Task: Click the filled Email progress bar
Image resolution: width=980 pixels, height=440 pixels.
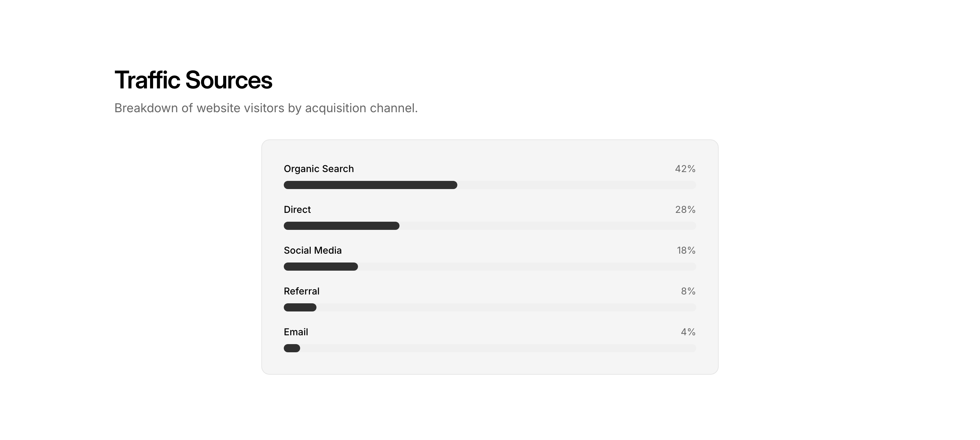Action: click(292, 348)
